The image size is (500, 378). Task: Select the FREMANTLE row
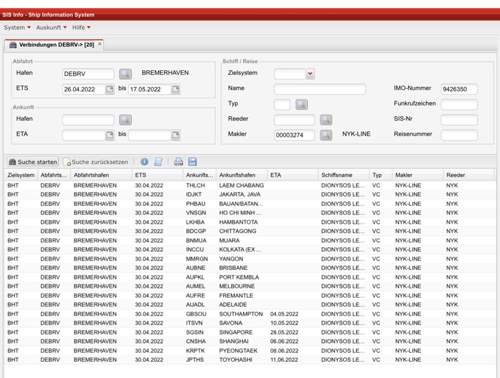[x=250, y=296]
